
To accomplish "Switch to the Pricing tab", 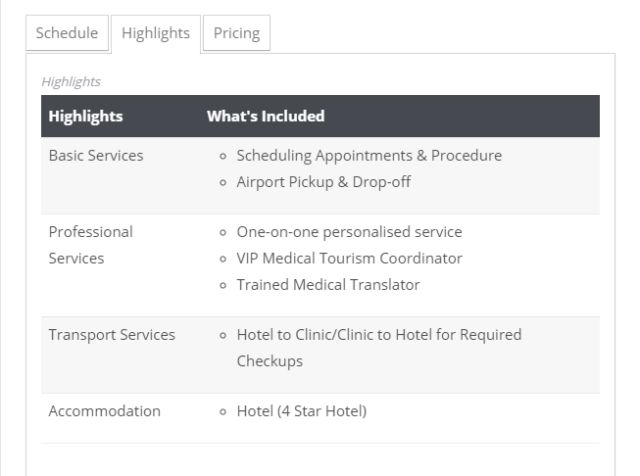I will 237,33.
